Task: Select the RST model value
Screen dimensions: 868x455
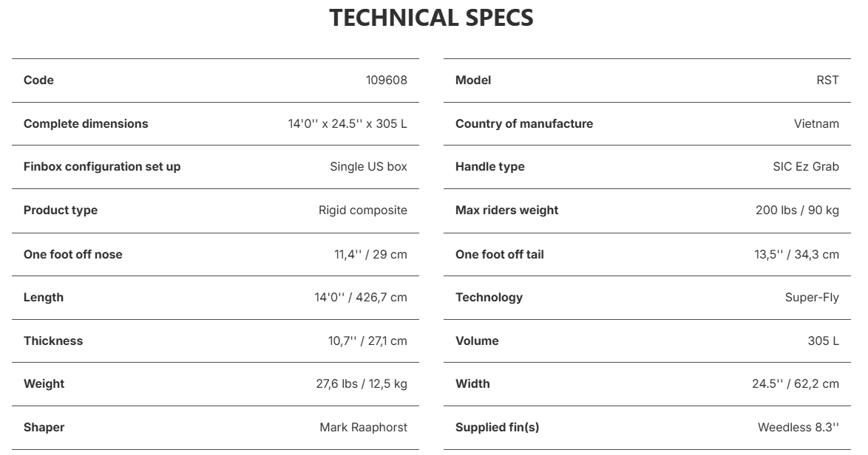Action: (x=827, y=81)
